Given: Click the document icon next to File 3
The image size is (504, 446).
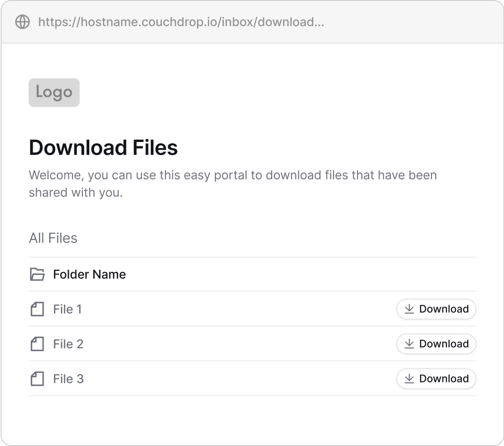Looking at the screenshot, I should pos(37,378).
